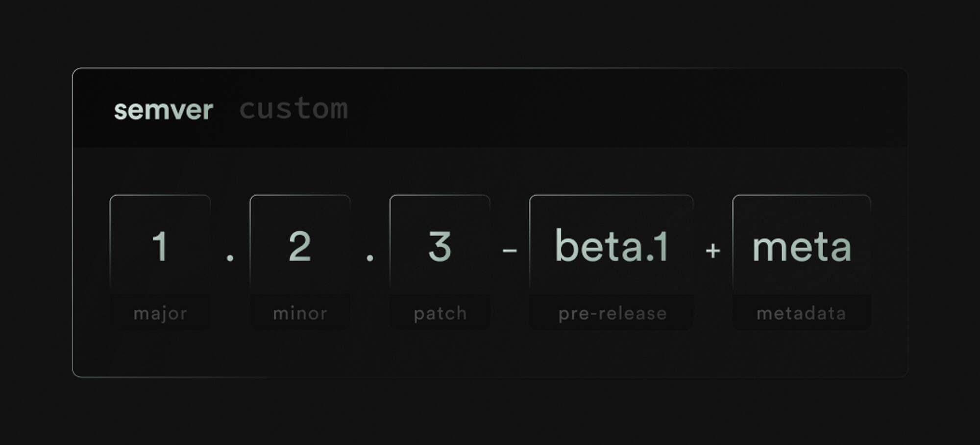Image resolution: width=980 pixels, height=445 pixels.
Task: Click the dash separator before pre-release field
Action: click(x=510, y=251)
